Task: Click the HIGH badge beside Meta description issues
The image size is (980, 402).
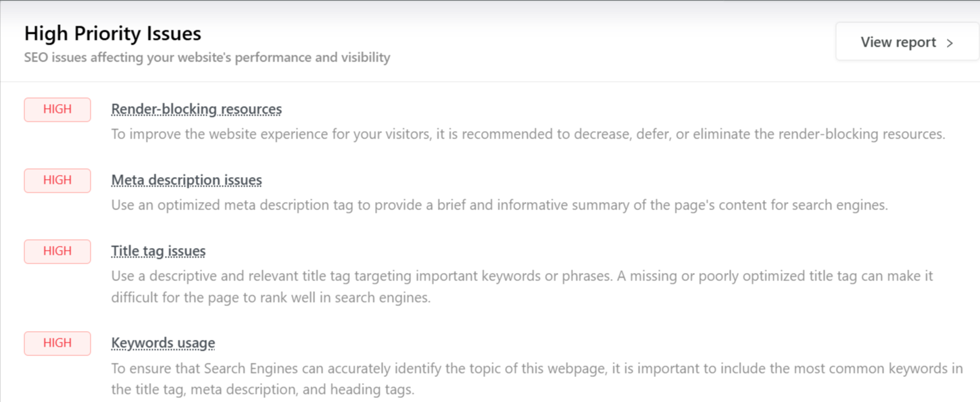Action: pos(57,180)
